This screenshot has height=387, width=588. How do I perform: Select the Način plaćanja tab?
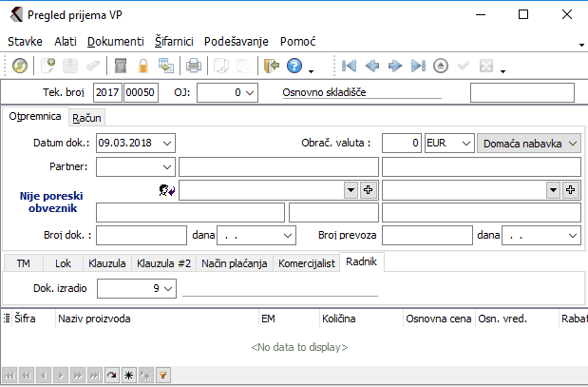(234, 262)
